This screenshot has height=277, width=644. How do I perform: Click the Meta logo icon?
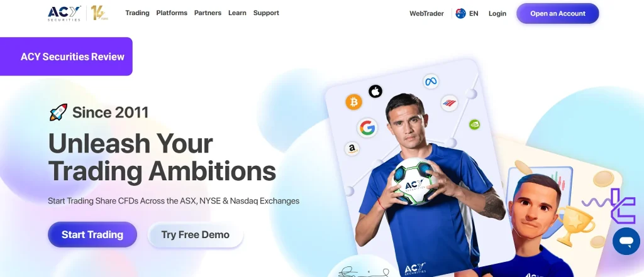430,81
